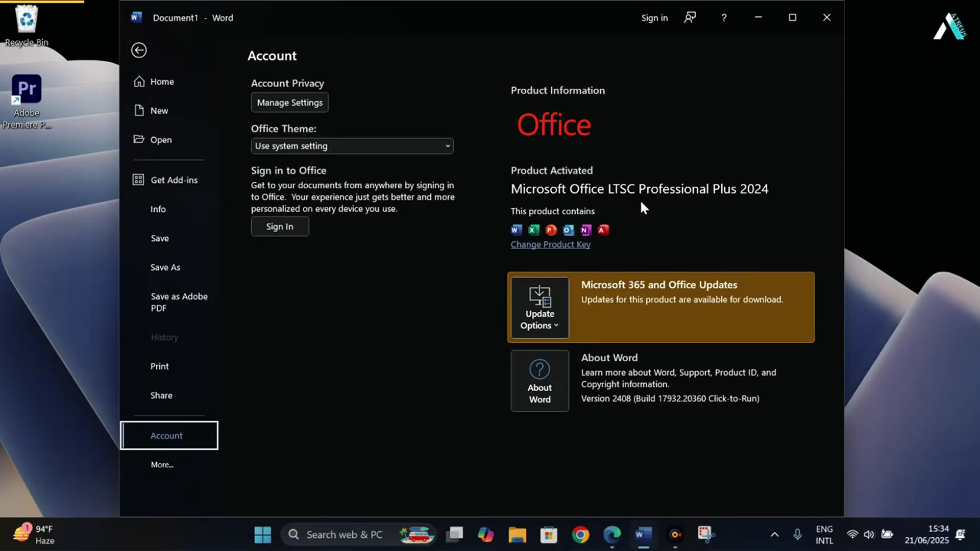This screenshot has width=980, height=551.
Task: Open the weather widget showing 94°F Haze
Action: pyautogui.click(x=35, y=535)
